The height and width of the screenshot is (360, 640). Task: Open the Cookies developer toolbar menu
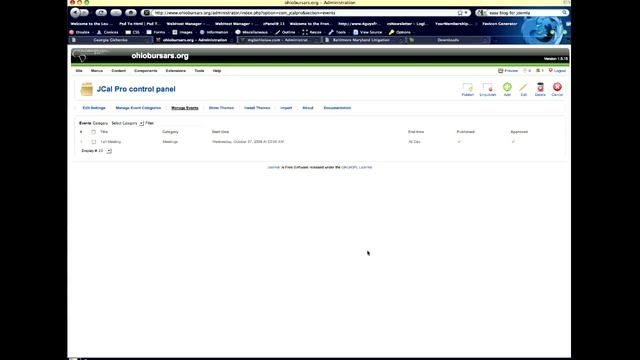108,32
